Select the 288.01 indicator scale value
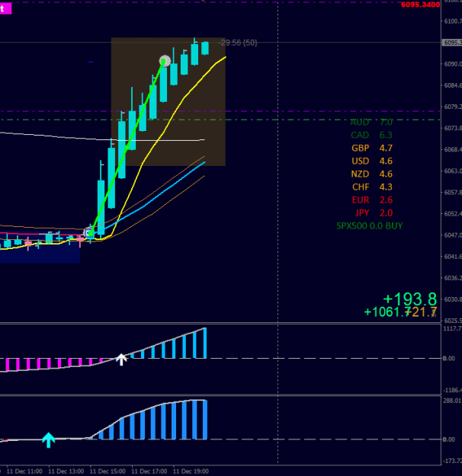The width and height of the screenshot is (462, 476). pyautogui.click(x=452, y=401)
